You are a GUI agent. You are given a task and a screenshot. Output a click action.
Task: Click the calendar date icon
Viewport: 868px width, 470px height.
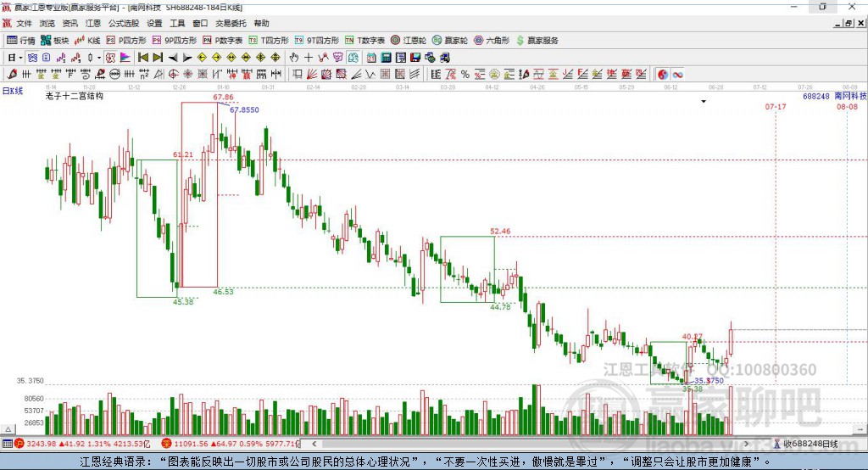(371, 58)
